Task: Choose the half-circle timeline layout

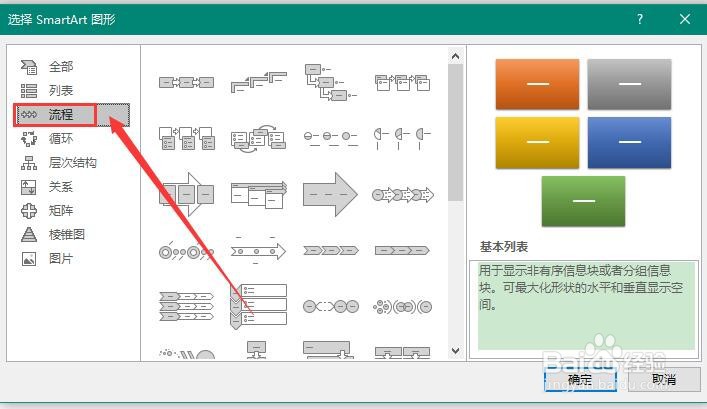Action: click(402, 138)
